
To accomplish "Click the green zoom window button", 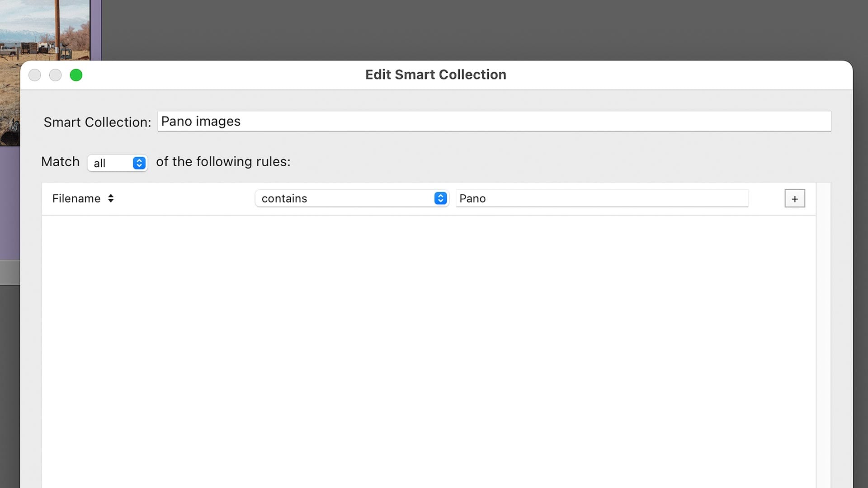I will [76, 75].
